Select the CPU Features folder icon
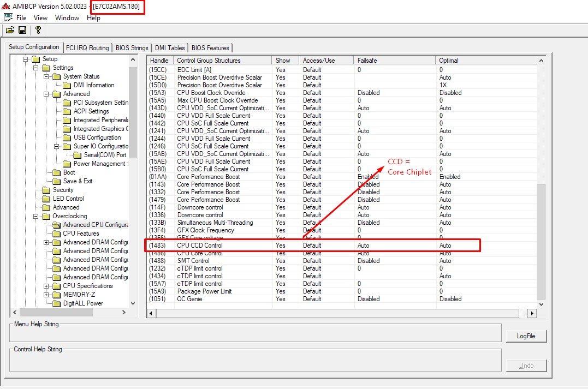 point(57,234)
